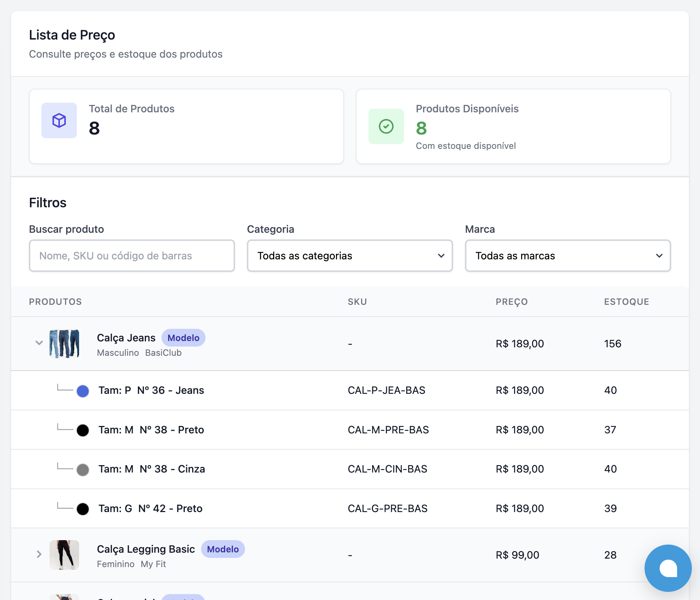Click the Calça Jeans product thumbnail
The width and height of the screenshot is (700, 600).
tap(64, 344)
